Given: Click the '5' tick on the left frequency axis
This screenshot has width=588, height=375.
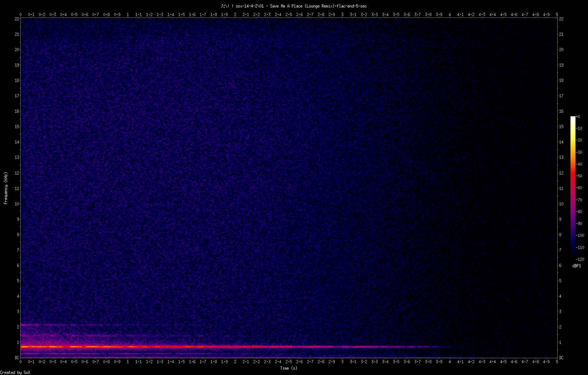Looking at the screenshot, I should point(18,281).
